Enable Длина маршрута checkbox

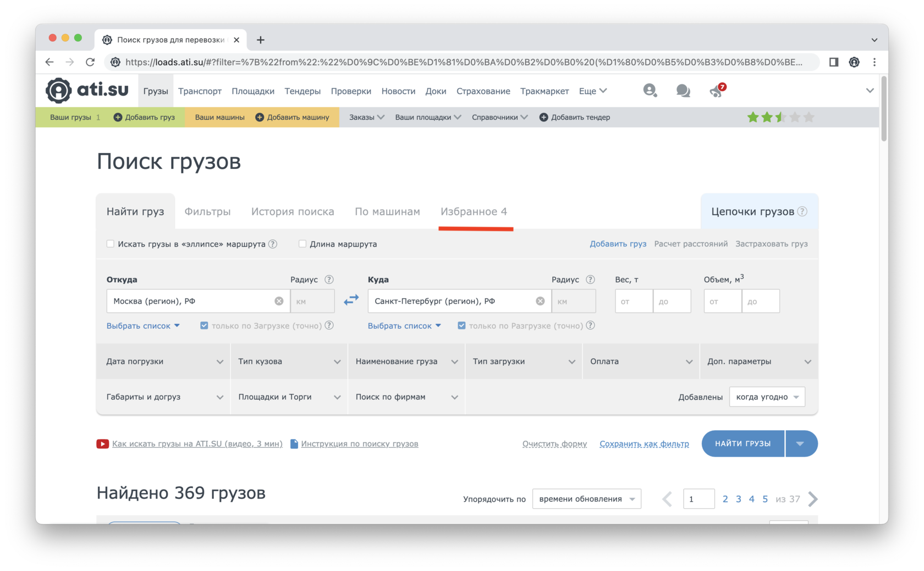click(302, 244)
